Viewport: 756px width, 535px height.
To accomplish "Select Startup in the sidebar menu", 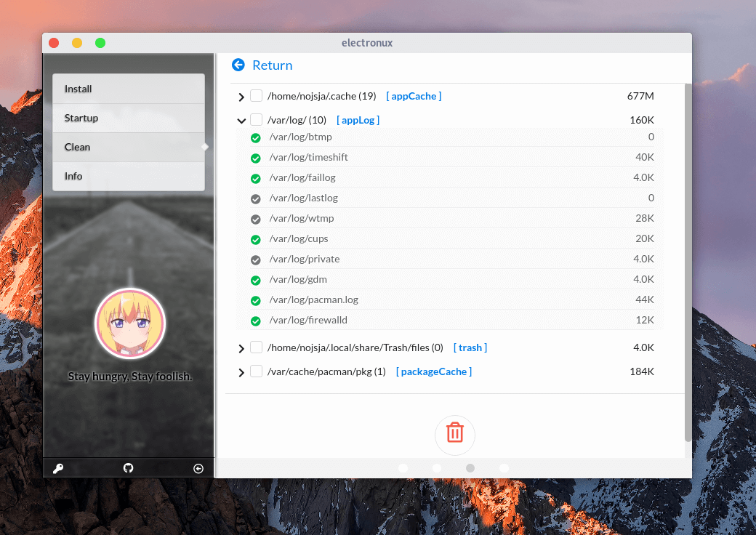I will [128, 118].
